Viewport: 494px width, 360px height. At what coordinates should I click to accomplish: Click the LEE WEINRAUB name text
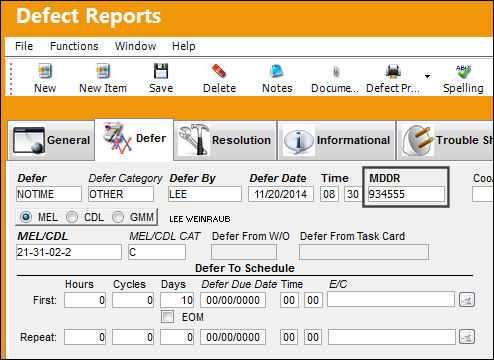click(x=200, y=219)
